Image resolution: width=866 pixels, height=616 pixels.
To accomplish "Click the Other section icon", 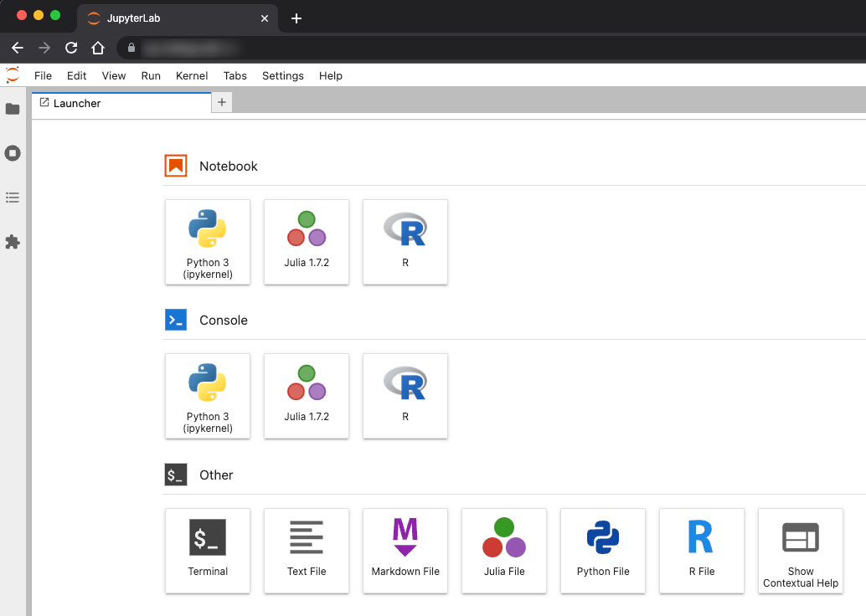I will [176, 475].
